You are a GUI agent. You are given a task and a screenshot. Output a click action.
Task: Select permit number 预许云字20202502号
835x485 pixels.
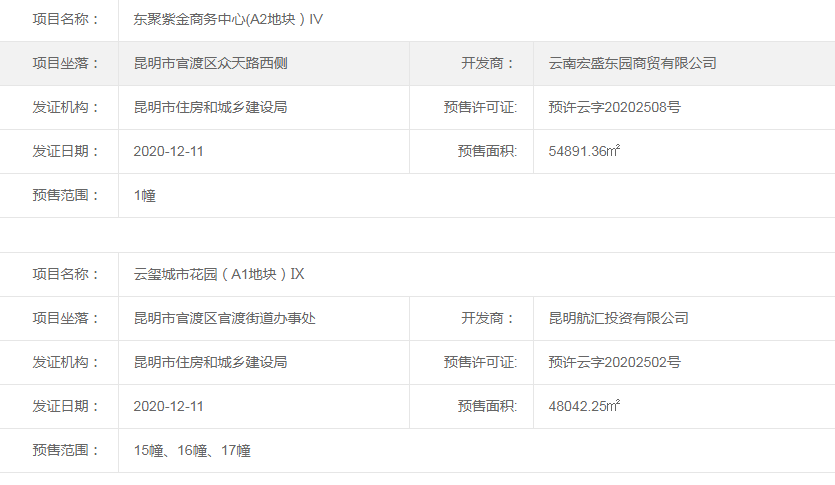click(614, 362)
